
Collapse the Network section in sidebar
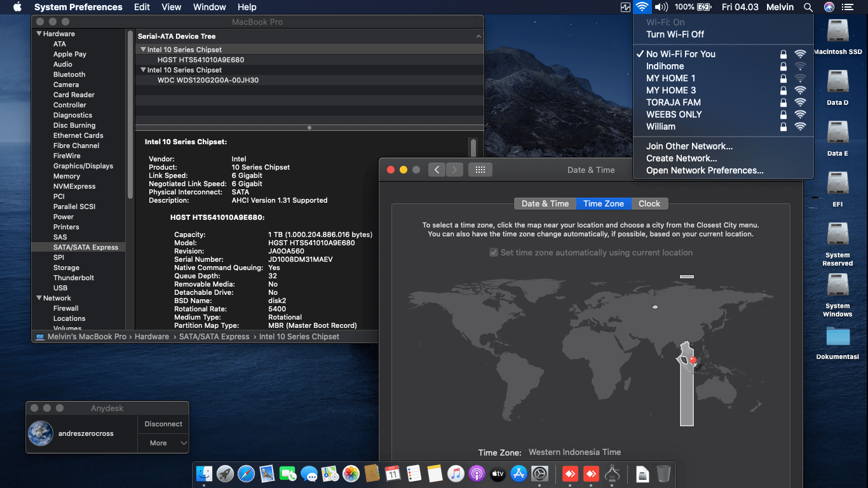pos(39,298)
